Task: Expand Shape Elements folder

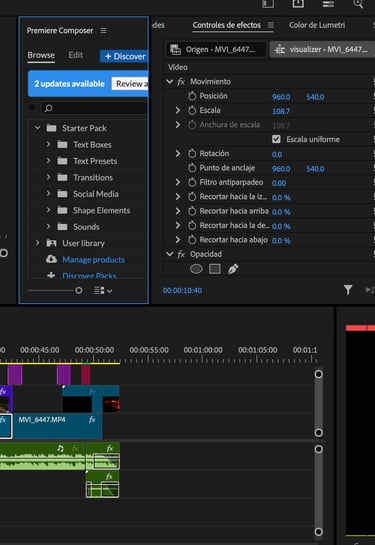Action: [48, 210]
